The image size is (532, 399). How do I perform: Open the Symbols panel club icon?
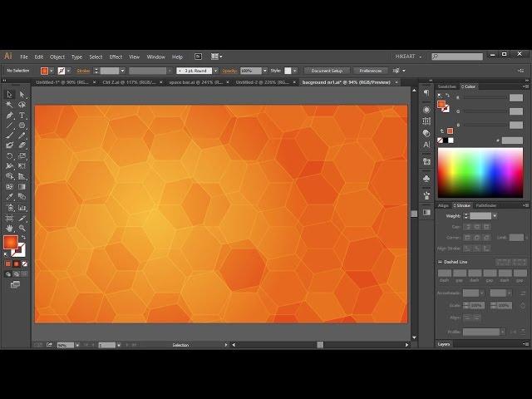pos(426,179)
